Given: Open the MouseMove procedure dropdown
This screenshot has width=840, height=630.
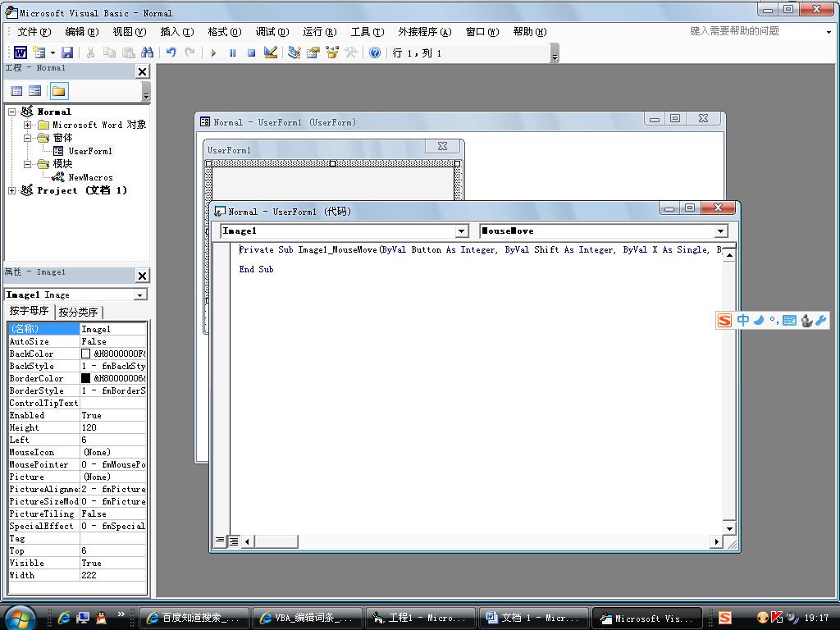Looking at the screenshot, I should pos(721,231).
